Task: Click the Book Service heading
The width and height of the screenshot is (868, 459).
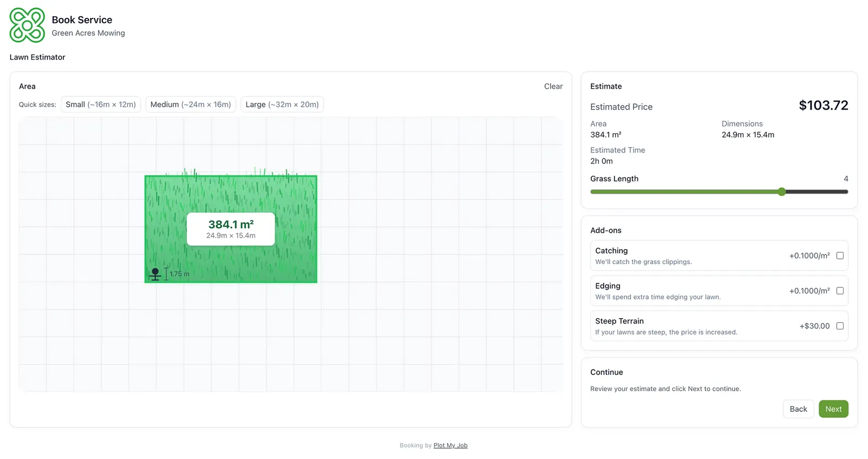Action: (82, 20)
